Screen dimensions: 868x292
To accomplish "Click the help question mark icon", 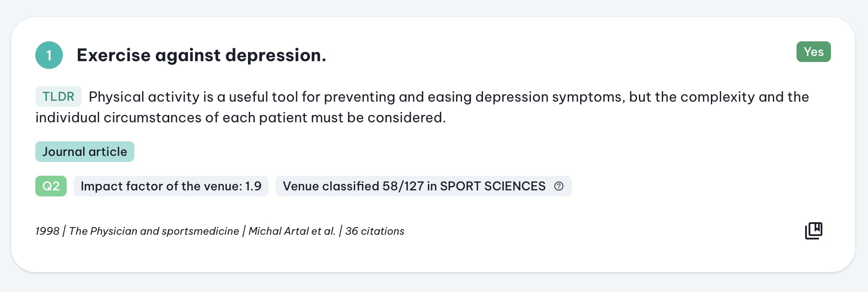I will [559, 186].
